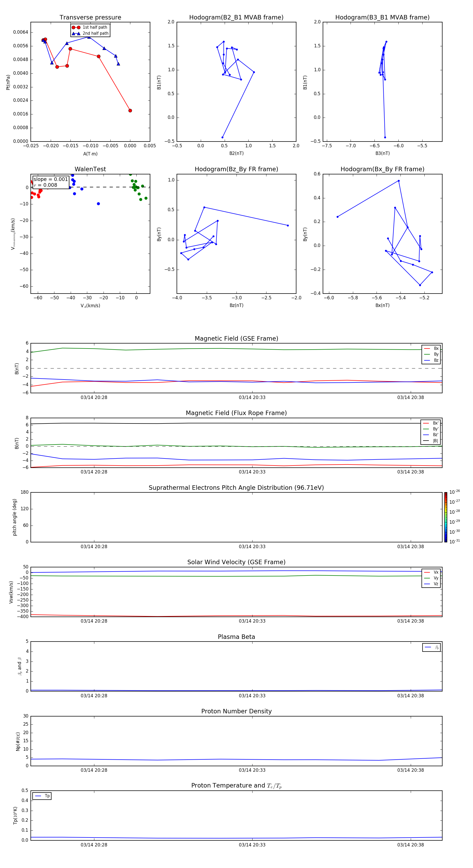Click 'Bx(nT)' x-axis label
Viewport: 473px width, 868px height.
coord(382,306)
